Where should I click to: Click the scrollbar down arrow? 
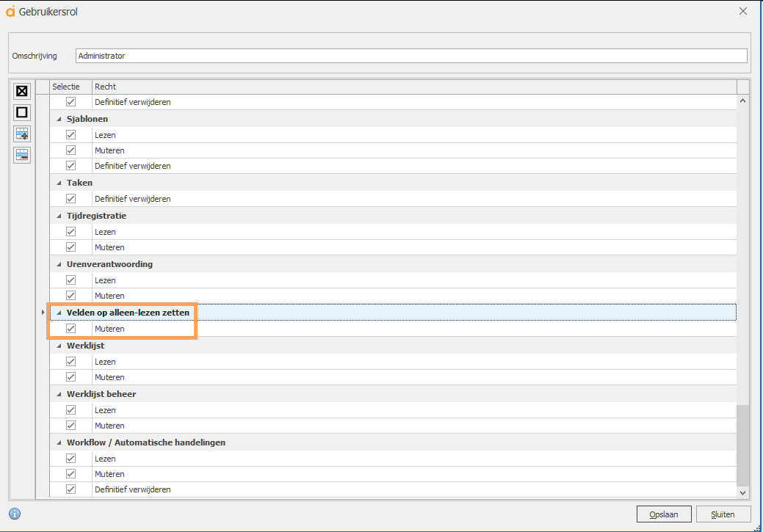[742, 492]
